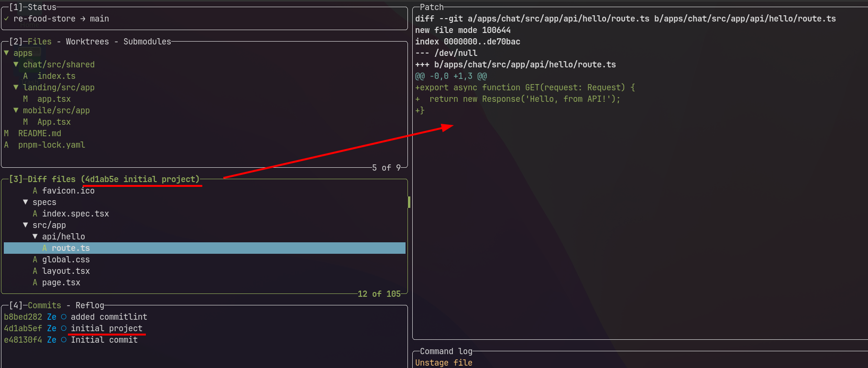Collapse the chat/src/shared folder arrow
Viewport: 868px width, 368px height.
tap(16, 65)
